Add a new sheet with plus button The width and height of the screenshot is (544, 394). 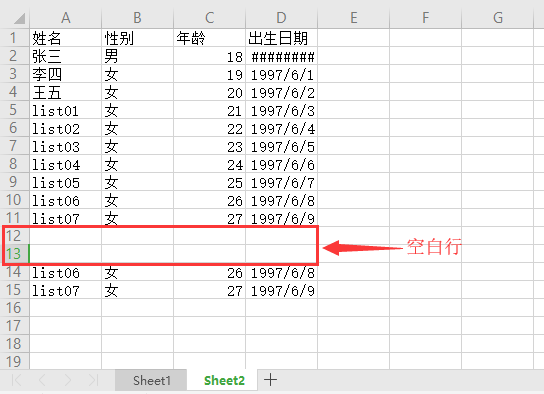tap(270, 380)
